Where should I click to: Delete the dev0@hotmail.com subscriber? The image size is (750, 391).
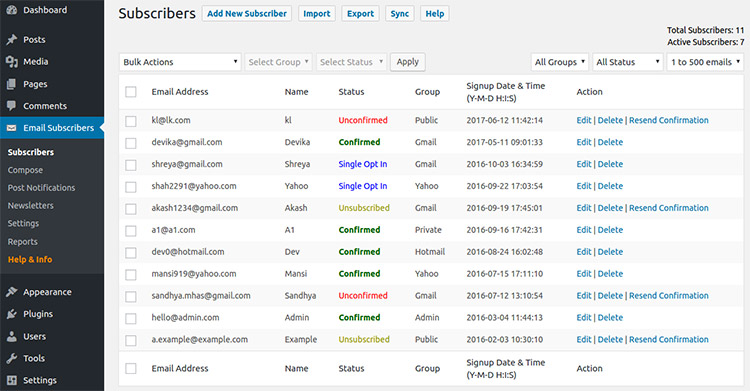(x=610, y=252)
